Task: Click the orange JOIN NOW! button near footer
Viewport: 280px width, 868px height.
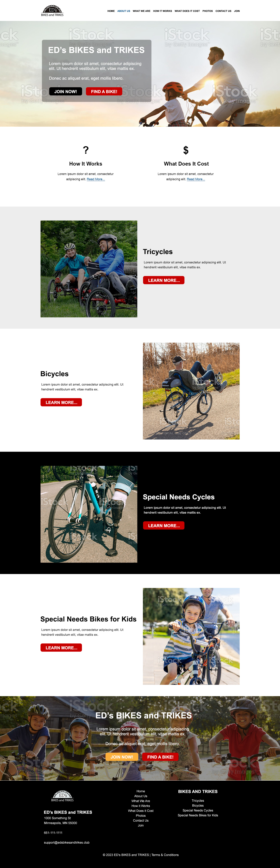Action: pos(122,757)
